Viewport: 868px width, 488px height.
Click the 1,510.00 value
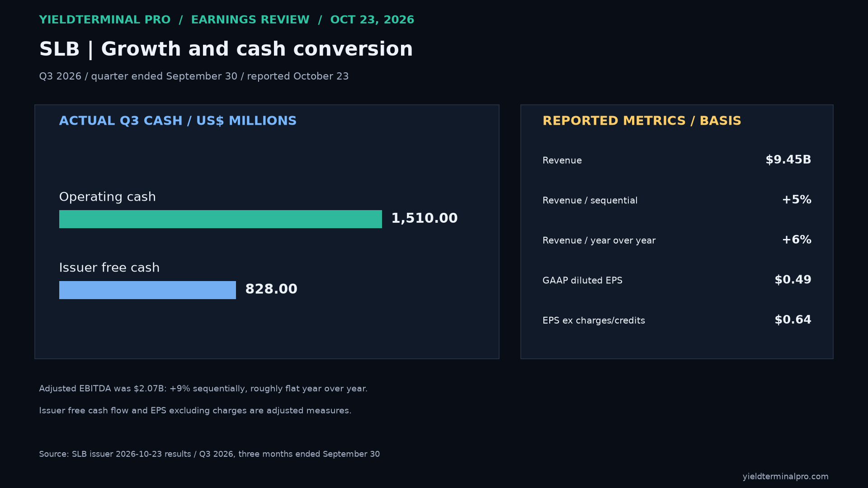tap(425, 218)
